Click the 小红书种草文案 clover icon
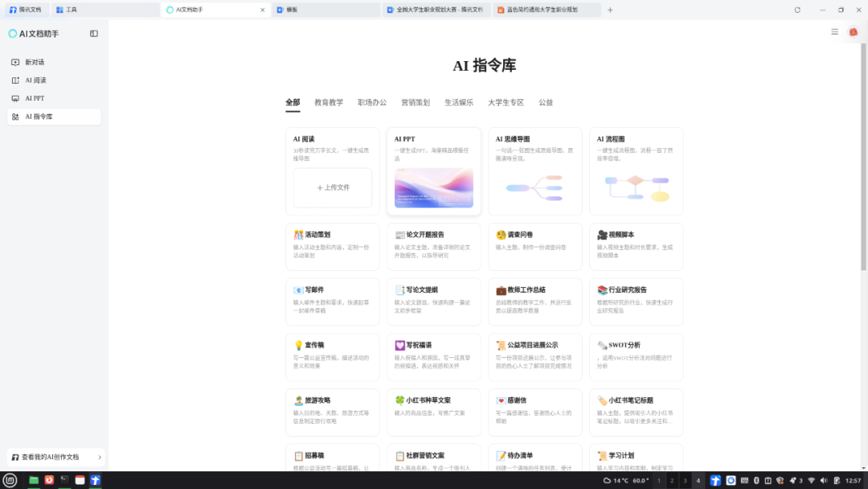The height and width of the screenshot is (489, 868). [399, 401]
